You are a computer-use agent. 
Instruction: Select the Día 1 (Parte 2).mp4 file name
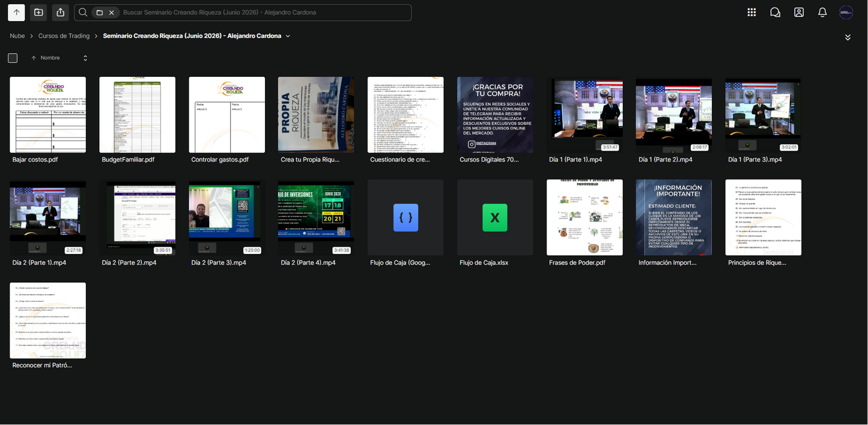pyautogui.click(x=666, y=160)
